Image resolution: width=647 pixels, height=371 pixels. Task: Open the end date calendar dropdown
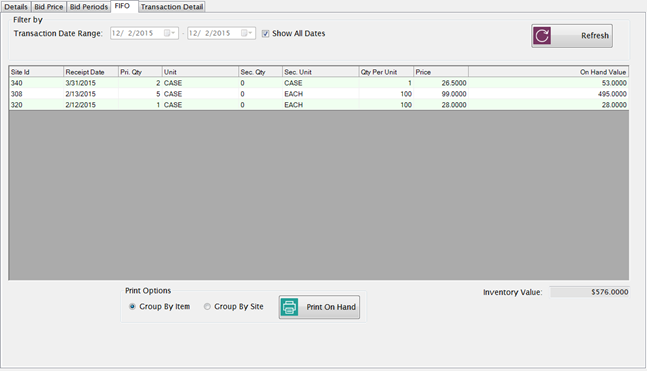[247, 33]
